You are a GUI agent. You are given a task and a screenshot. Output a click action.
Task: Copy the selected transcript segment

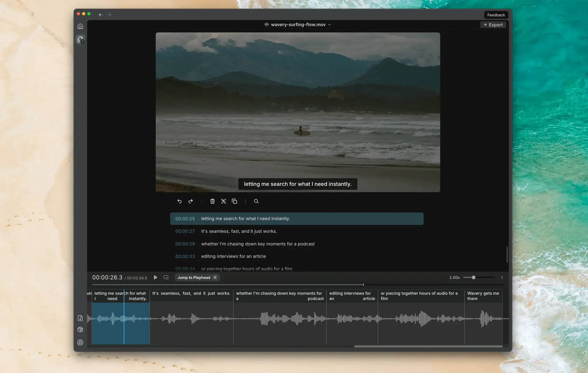234,201
